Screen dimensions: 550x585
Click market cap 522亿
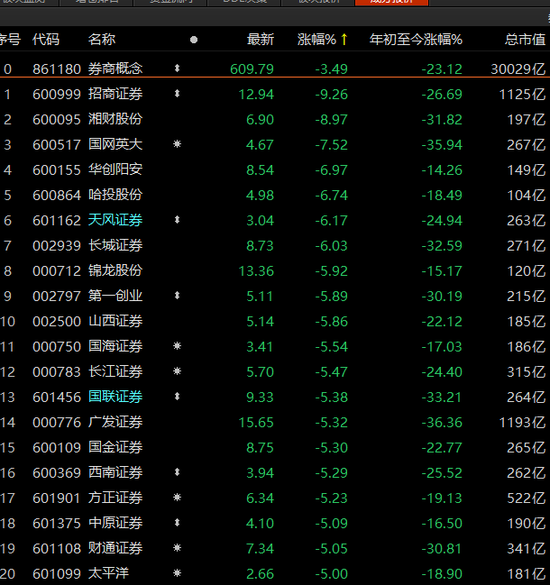(526, 498)
